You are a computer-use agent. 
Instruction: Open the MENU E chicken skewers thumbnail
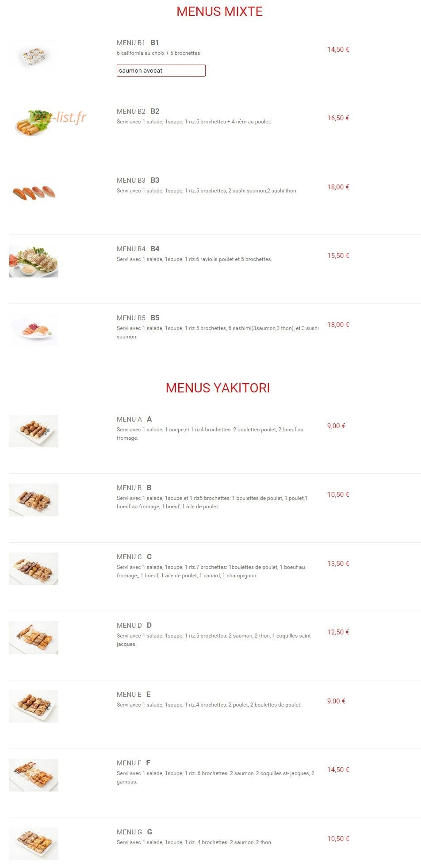(x=34, y=707)
